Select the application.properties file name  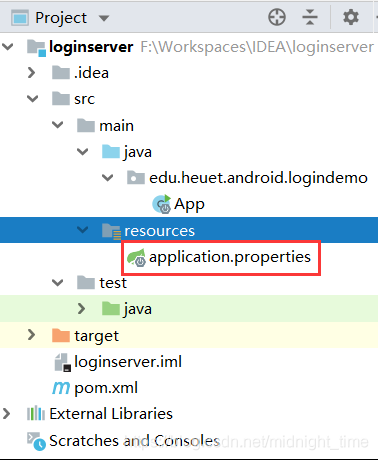tap(230, 257)
